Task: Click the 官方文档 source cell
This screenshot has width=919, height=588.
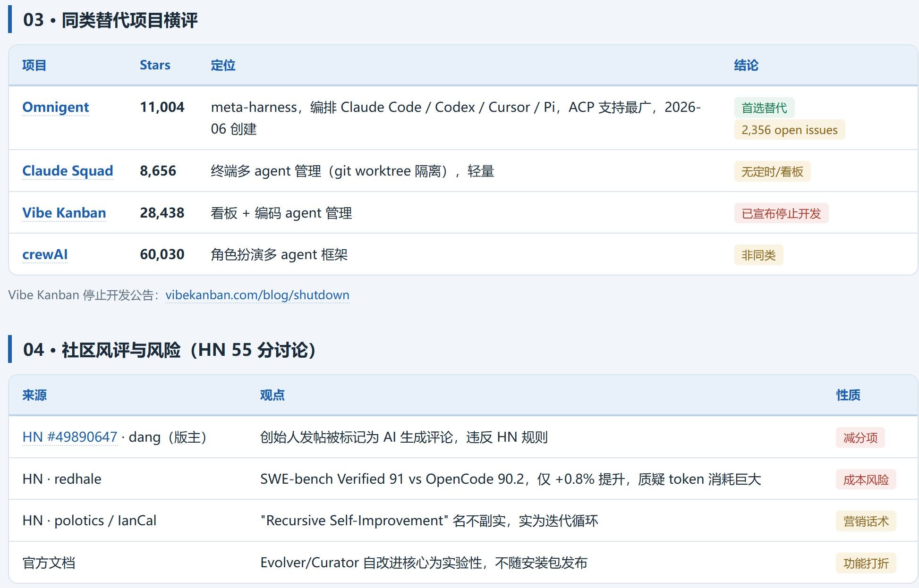Action: coord(49,563)
